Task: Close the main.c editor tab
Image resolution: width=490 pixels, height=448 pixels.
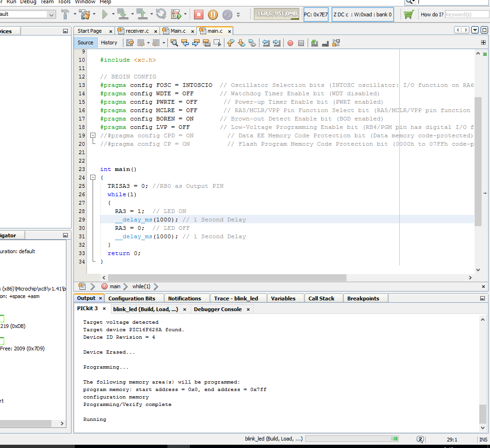Action: (230, 31)
